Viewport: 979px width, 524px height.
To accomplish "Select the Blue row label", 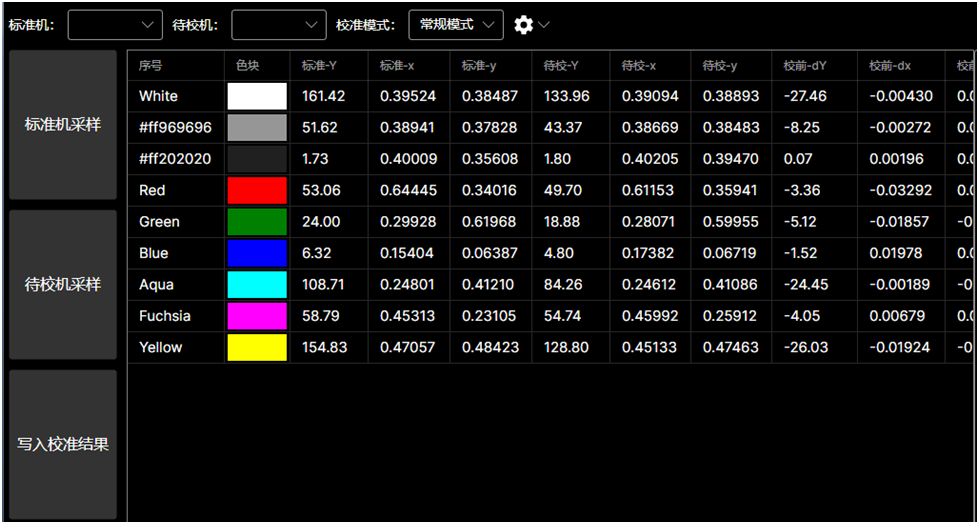I will tap(154, 254).
